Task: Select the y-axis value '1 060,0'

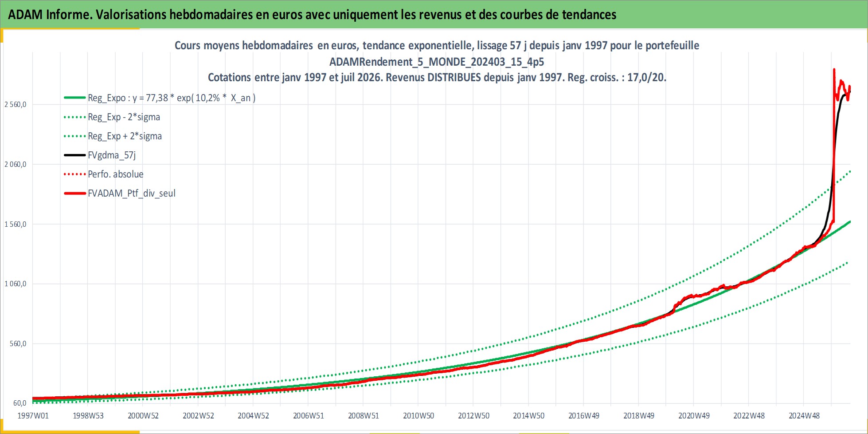Action: [16, 284]
